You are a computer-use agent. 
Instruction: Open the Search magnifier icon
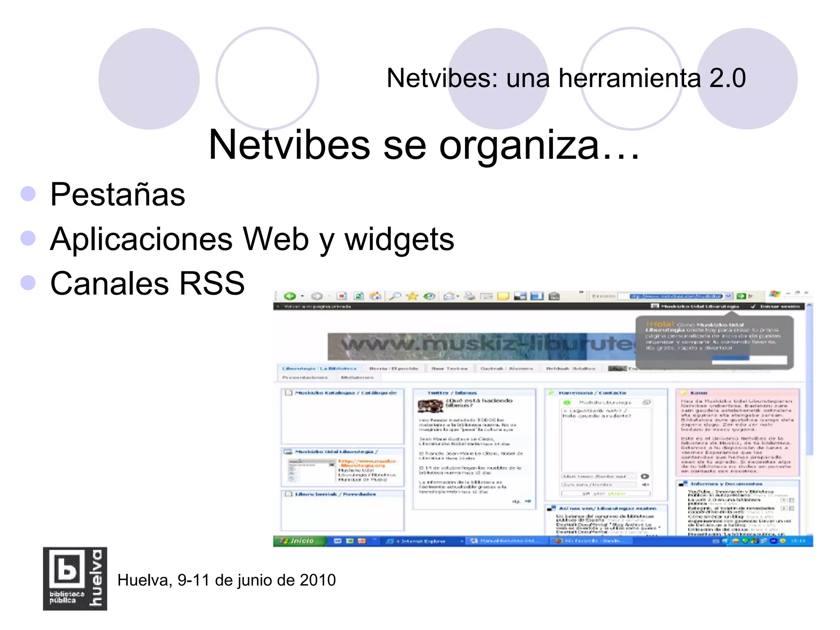(395, 296)
